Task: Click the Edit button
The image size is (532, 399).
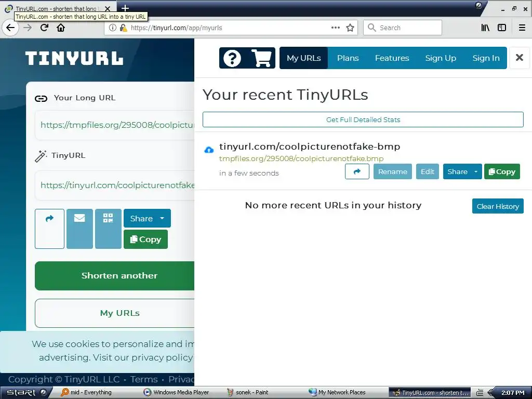Action: 428,171
